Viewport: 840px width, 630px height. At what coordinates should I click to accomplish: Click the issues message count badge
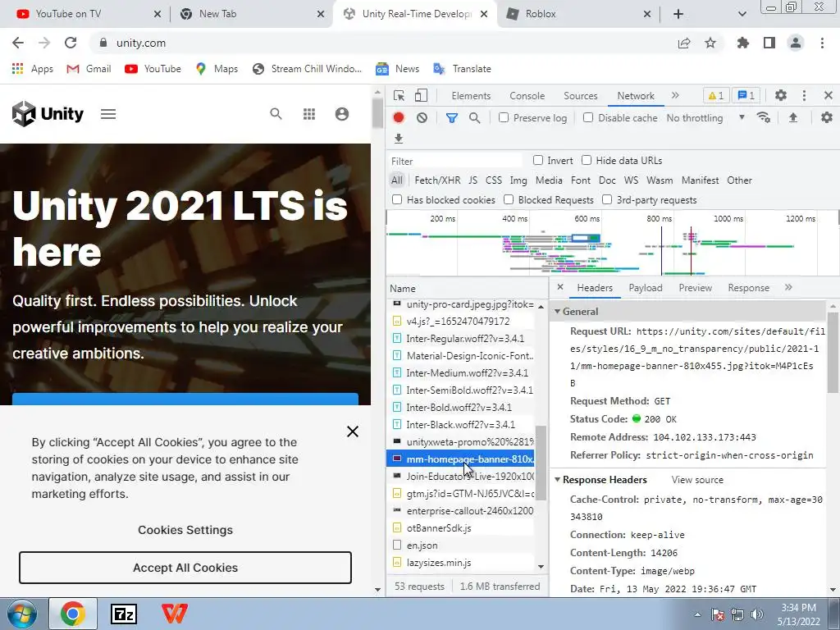pyautogui.click(x=746, y=96)
